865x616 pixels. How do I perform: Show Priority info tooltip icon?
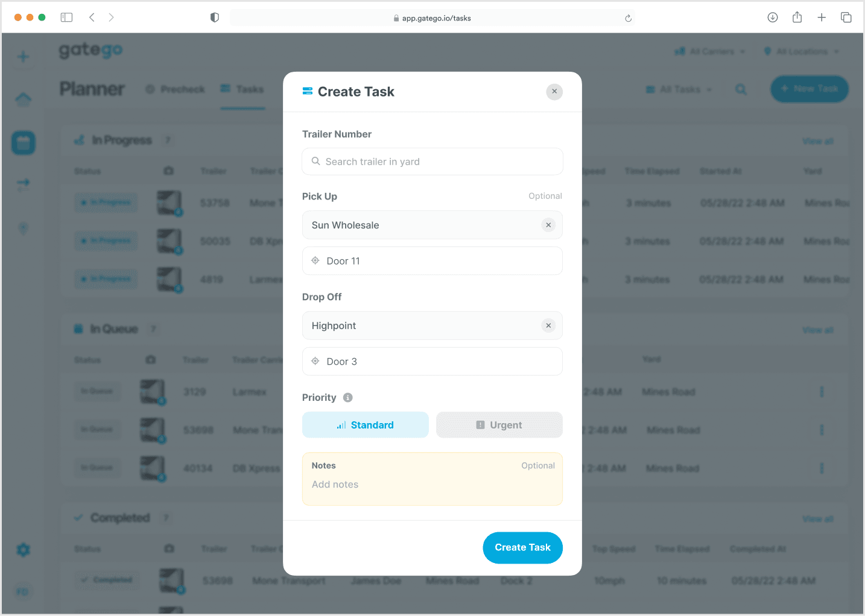coord(348,398)
